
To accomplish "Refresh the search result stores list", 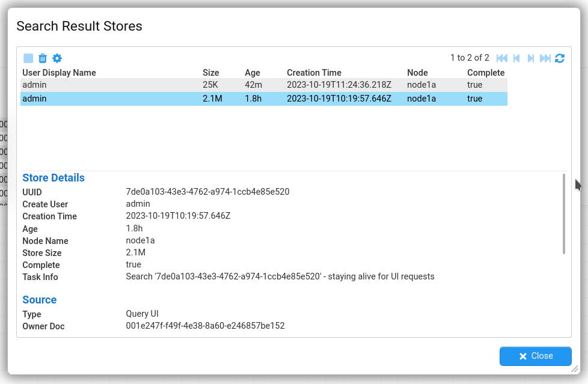I will [x=560, y=58].
